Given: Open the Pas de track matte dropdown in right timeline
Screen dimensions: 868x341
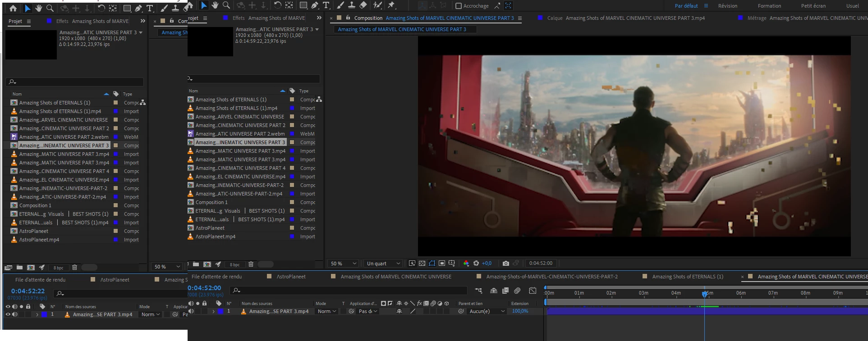Looking at the screenshot, I should point(367,311).
